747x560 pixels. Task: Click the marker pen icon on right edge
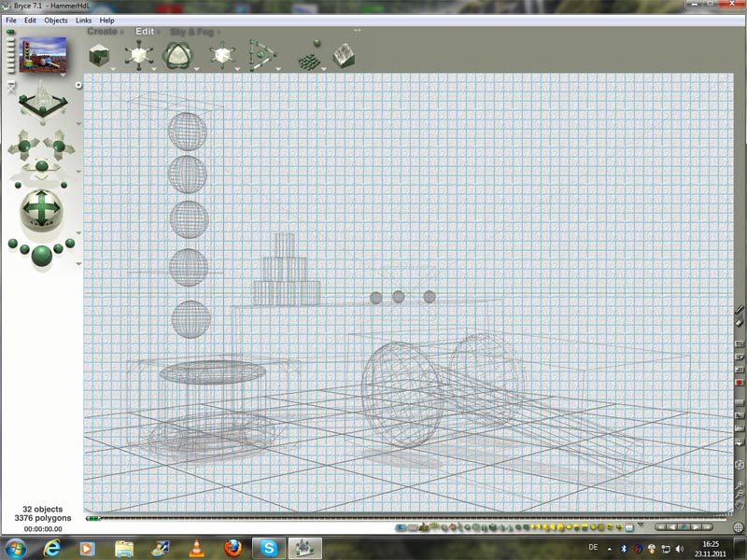pyautogui.click(x=739, y=310)
